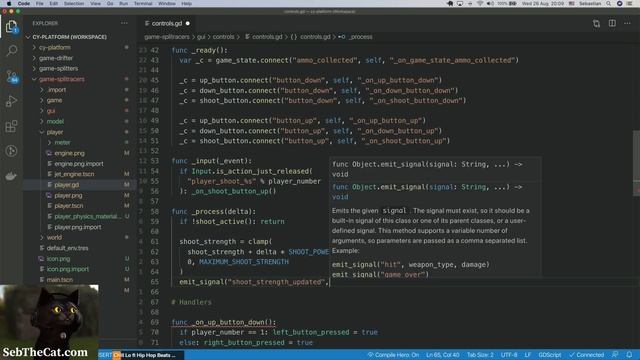This screenshot has width=640, height=360.
Task: Select GDScript language mode
Action: [549, 355]
